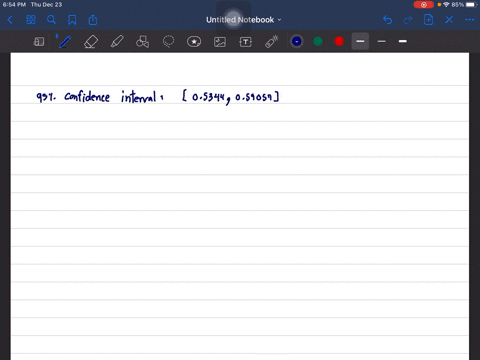
Task: Tap the battery percentage in status bar
Action: coord(457,5)
